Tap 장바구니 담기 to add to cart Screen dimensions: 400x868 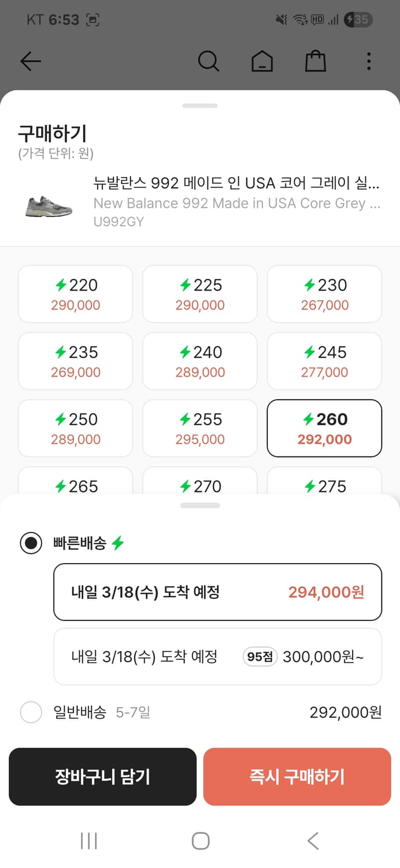click(102, 777)
